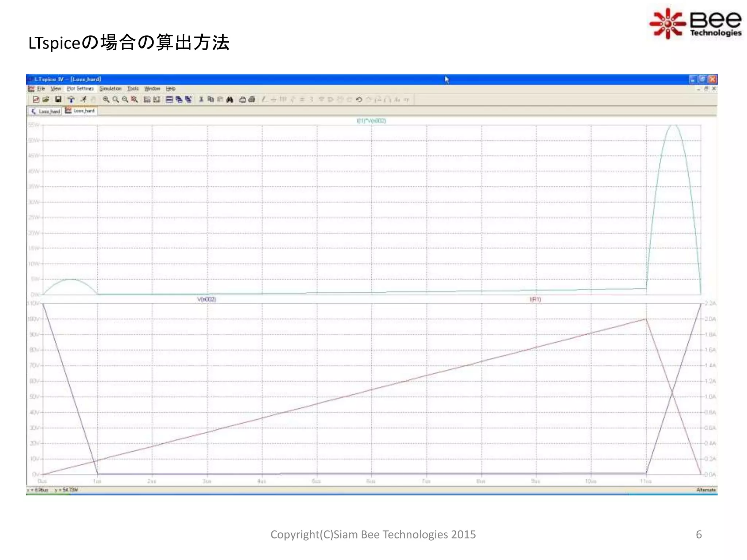Open the File menu
Screen dimensions: 747x560
pos(41,89)
